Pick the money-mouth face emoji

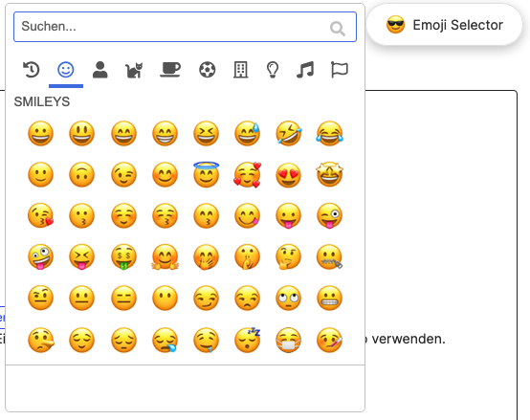point(123,256)
